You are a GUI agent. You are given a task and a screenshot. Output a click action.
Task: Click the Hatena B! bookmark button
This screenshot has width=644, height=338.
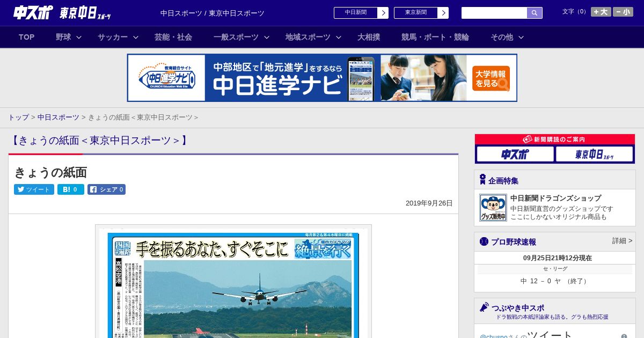(71, 189)
